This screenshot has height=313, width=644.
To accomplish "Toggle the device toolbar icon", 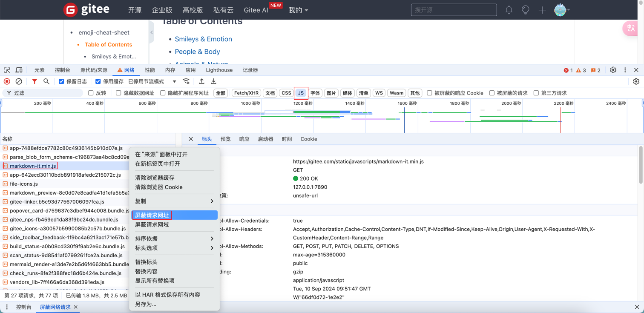I will point(19,70).
